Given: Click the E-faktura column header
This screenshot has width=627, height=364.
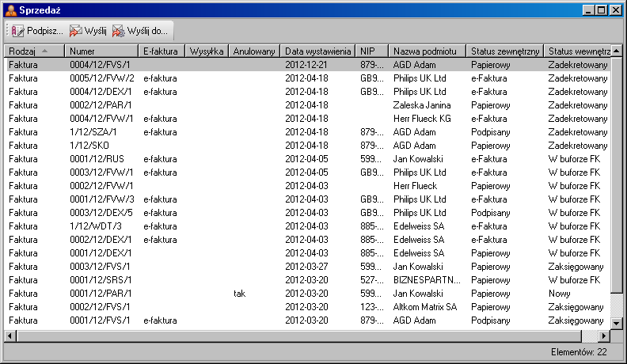Looking at the screenshot, I should point(161,51).
